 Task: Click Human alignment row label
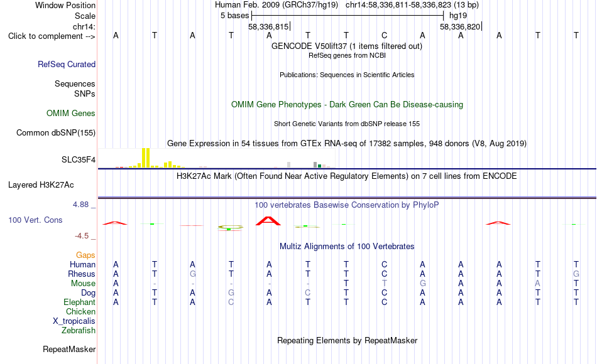(x=82, y=264)
